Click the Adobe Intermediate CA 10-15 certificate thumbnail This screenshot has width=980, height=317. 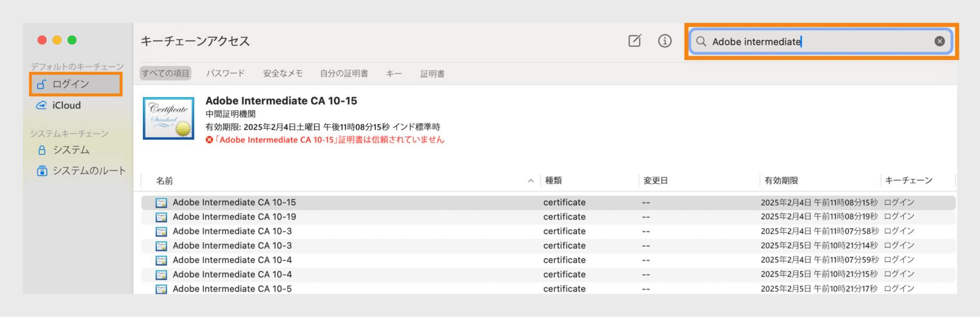(x=168, y=118)
